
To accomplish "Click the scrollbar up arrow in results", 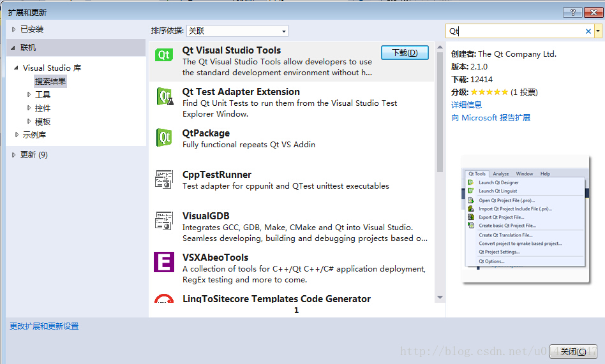I will click(x=440, y=47).
